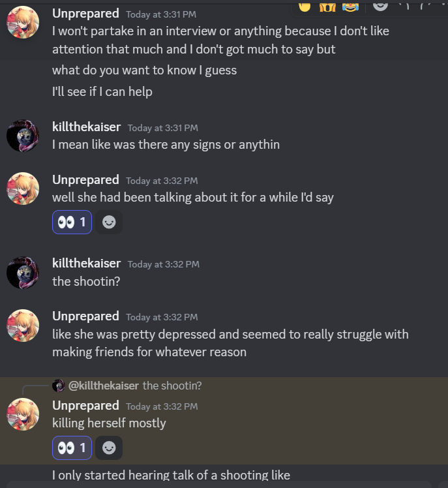448x488 pixels.
Task: Open Unprepared's avatar on first message
Action: pos(23,22)
